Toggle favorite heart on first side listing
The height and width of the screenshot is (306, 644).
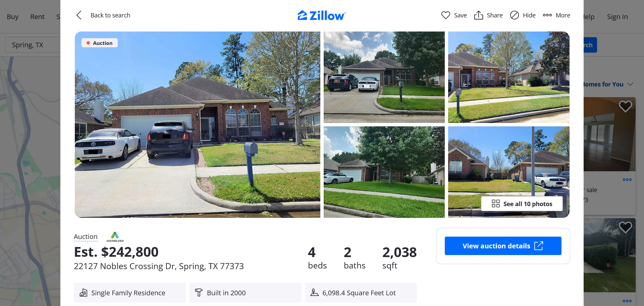pos(625,106)
